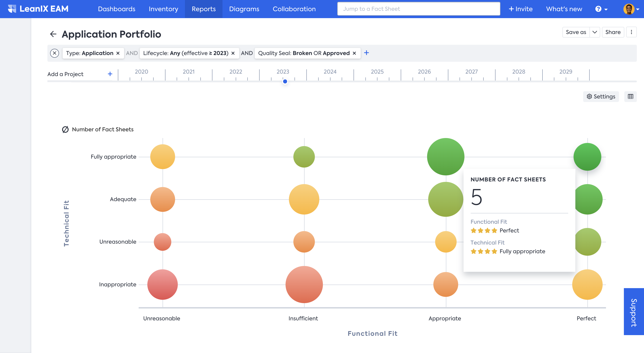Focus the Jump to a Fact Sheet field
This screenshot has height=353, width=644.
pos(419,9)
